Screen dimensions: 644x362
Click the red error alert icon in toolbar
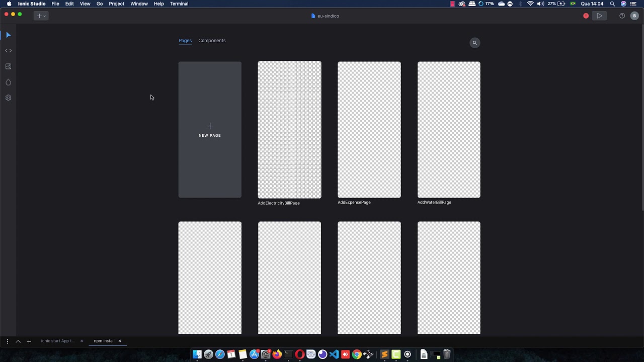[x=586, y=16]
